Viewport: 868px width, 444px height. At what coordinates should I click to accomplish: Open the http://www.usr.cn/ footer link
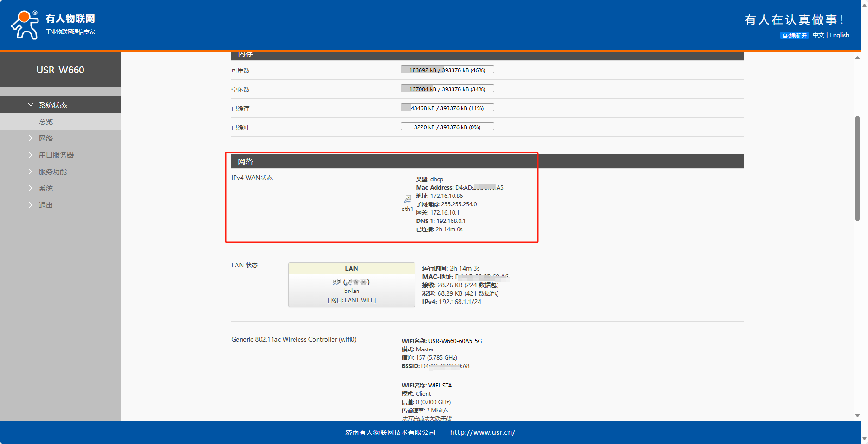[x=482, y=432]
